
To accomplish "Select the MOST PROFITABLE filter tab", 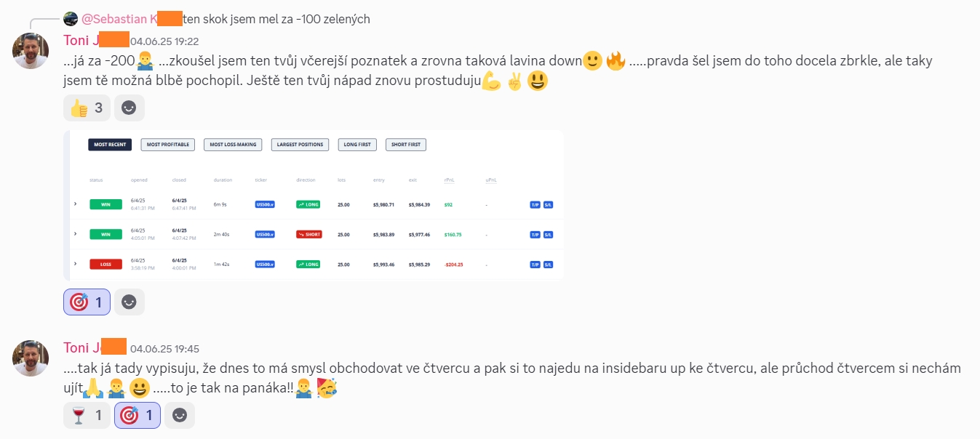I will pos(168,145).
